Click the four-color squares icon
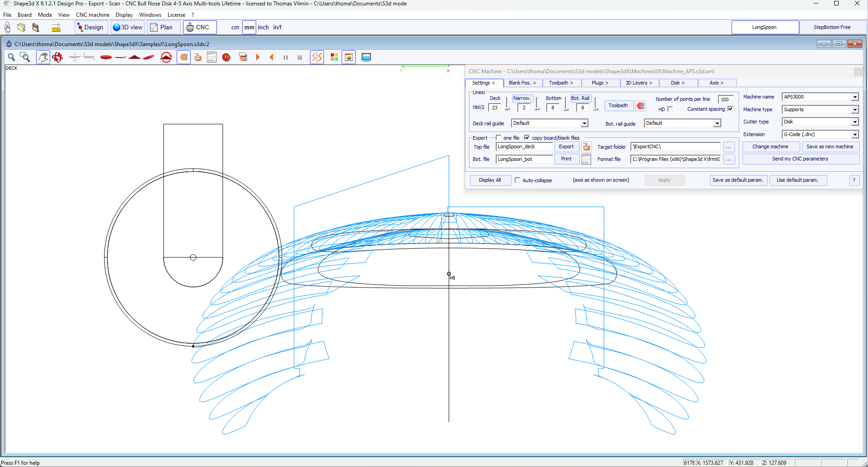Screen dimensions: 868x467 click(x=334, y=57)
